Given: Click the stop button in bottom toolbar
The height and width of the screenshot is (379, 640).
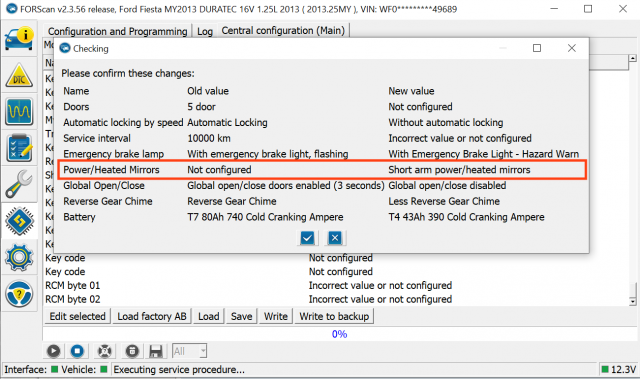Looking at the screenshot, I should coord(77,351).
